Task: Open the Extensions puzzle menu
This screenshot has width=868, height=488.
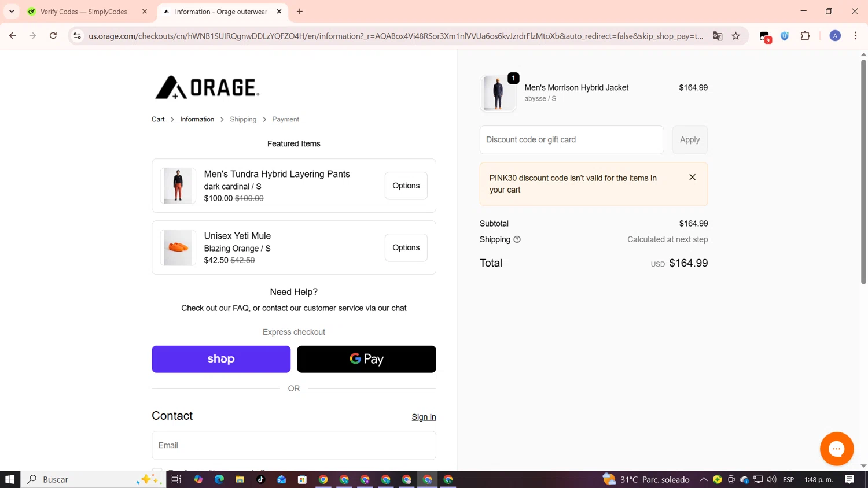Action: point(805,36)
